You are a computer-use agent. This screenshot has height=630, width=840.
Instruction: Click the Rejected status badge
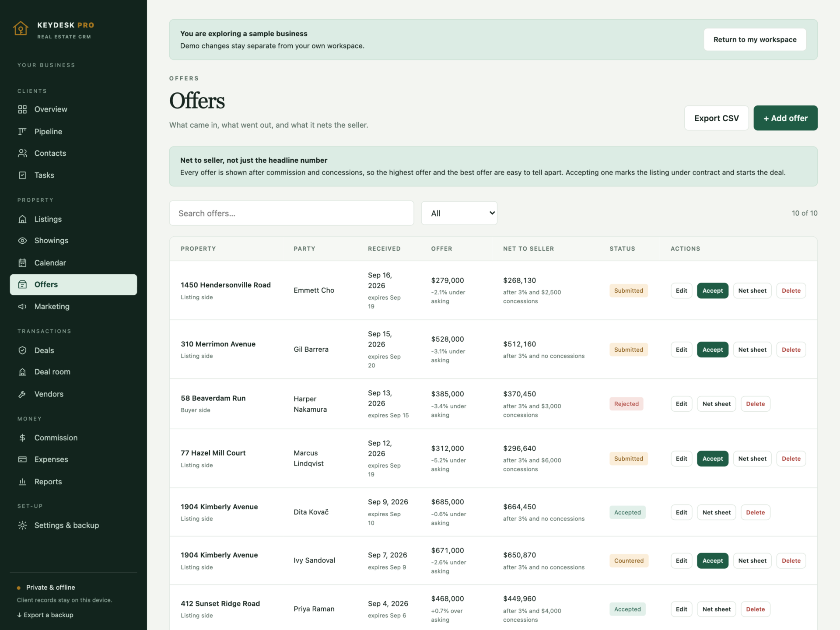pyautogui.click(x=626, y=404)
